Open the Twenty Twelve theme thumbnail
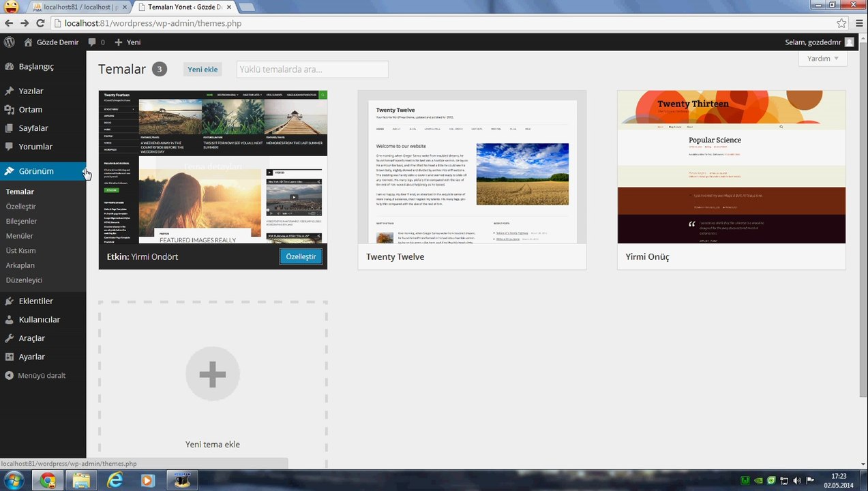The height and width of the screenshot is (491, 868). pyautogui.click(x=472, y=167)
